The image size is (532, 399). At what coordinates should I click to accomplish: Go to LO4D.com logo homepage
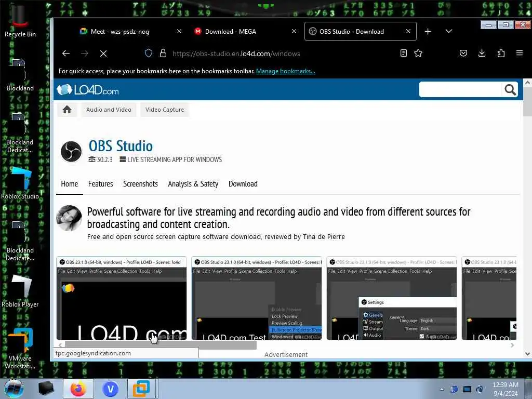pos(87,90)
